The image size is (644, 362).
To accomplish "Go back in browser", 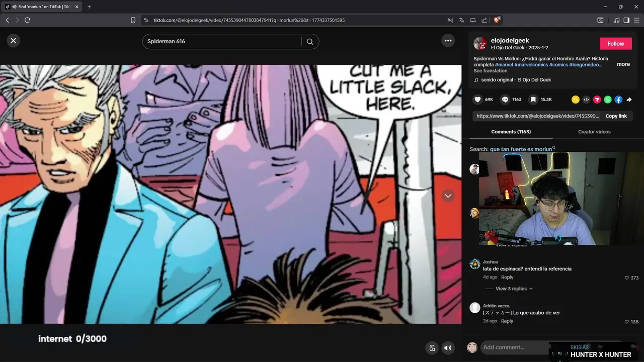I will pyautogui.click(x=7, y=20).
